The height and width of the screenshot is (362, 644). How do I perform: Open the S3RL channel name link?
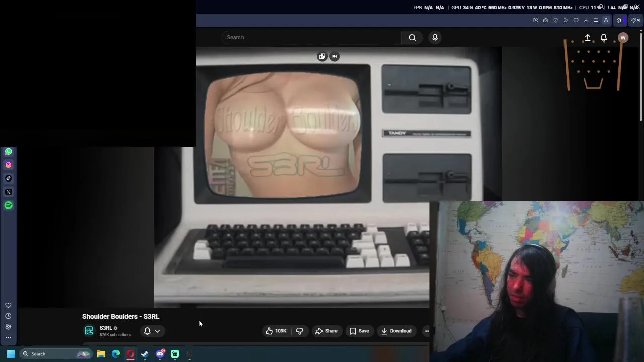pos(106,328)
